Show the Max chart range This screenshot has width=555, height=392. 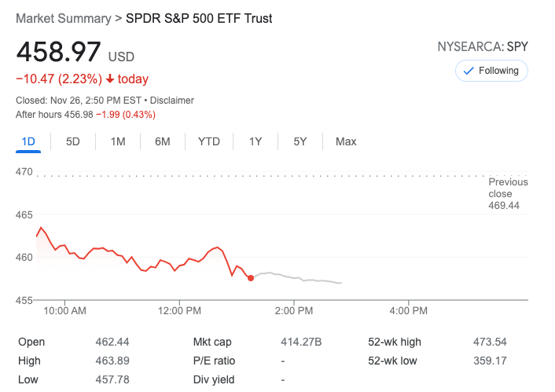click(x=346, y=141)
